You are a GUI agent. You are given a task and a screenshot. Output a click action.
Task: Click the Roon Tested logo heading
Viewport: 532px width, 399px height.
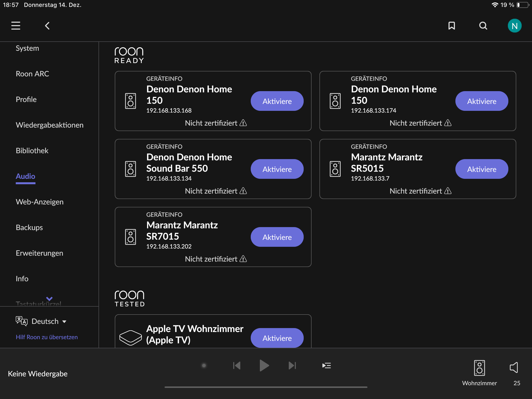click(130, 299)
